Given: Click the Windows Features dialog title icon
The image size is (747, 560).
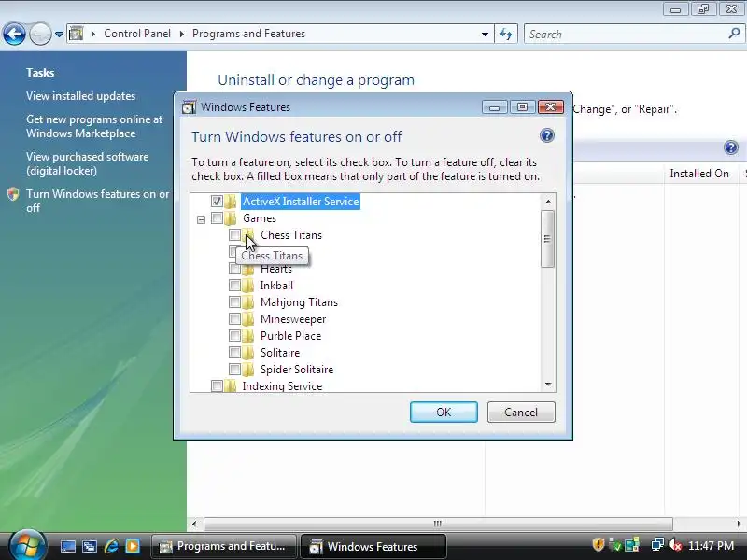Looking at the screenshot, I should tap(189, 107).
